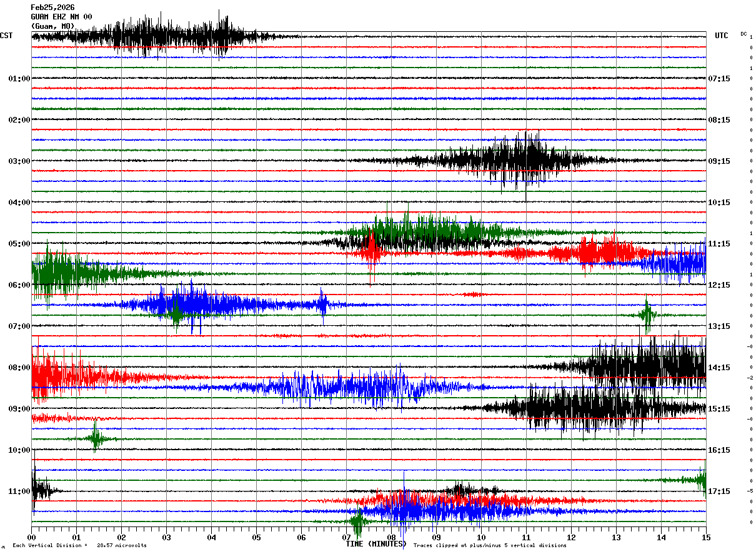Click minute tick 01 on time axis
This screenshot has height=554, width=756.
(76, 537)
